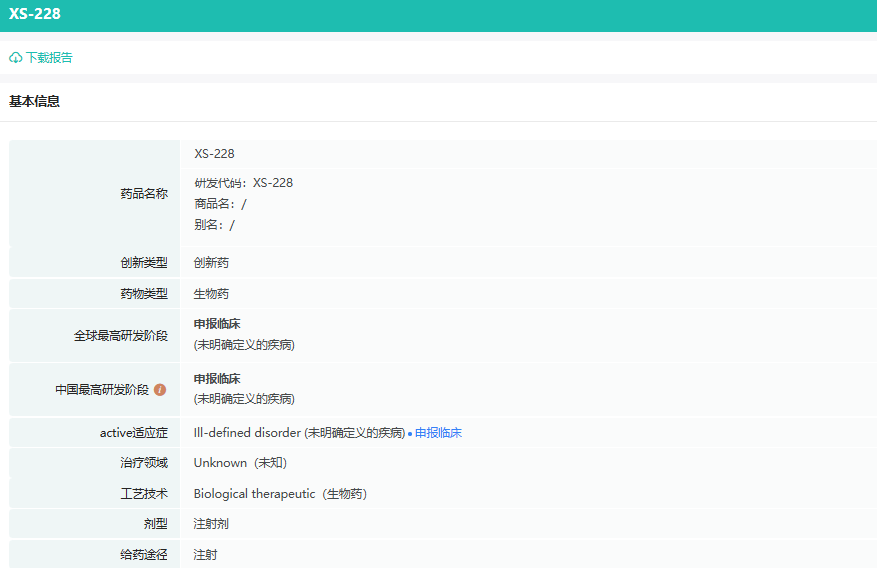The height and width of the screenshot is (568, 877).
Task: Select the 基本信息 section heading
Action: coord(35,102)
